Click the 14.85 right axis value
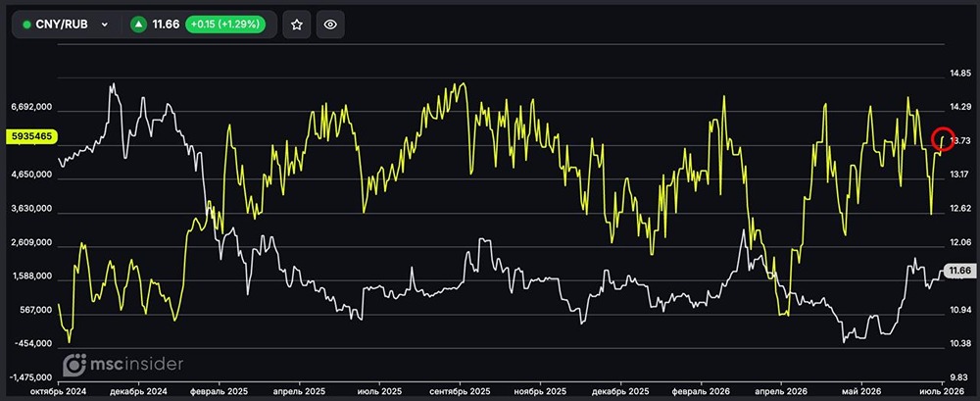This screenshot has height=401, width=980. [958, 74]
